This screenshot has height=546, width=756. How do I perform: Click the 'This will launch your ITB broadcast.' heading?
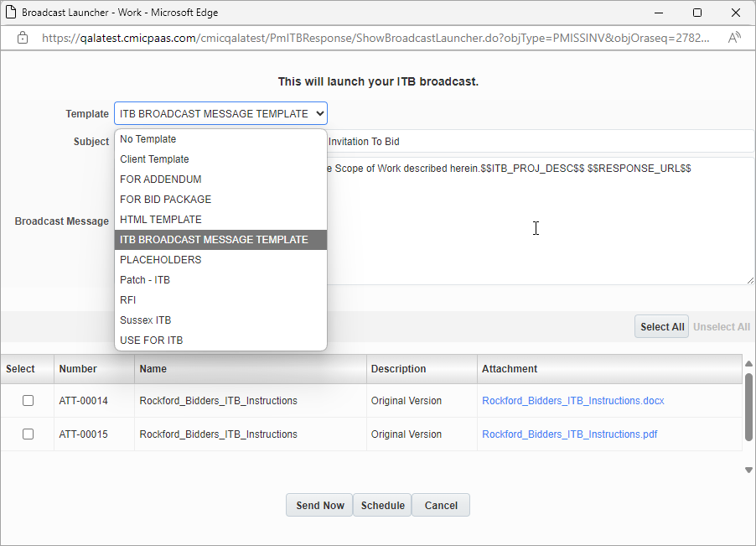coord(378,81)
